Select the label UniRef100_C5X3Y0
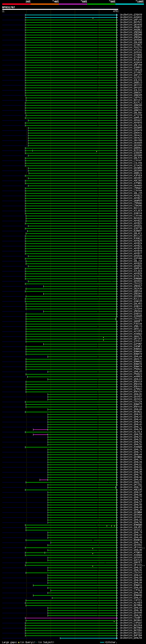Screen dimensions: 146x644 click(131, 573)
